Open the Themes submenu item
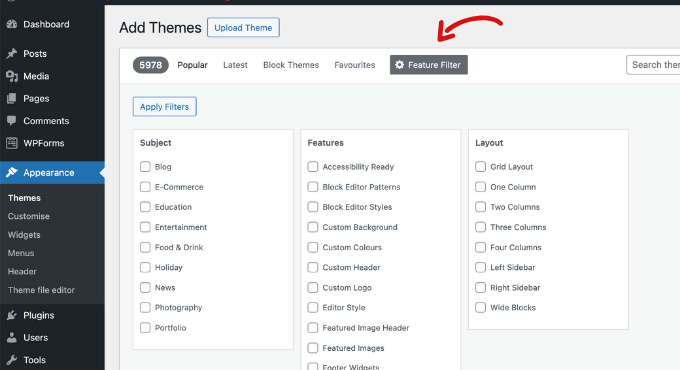680x370 pixels. pos(24,198)
